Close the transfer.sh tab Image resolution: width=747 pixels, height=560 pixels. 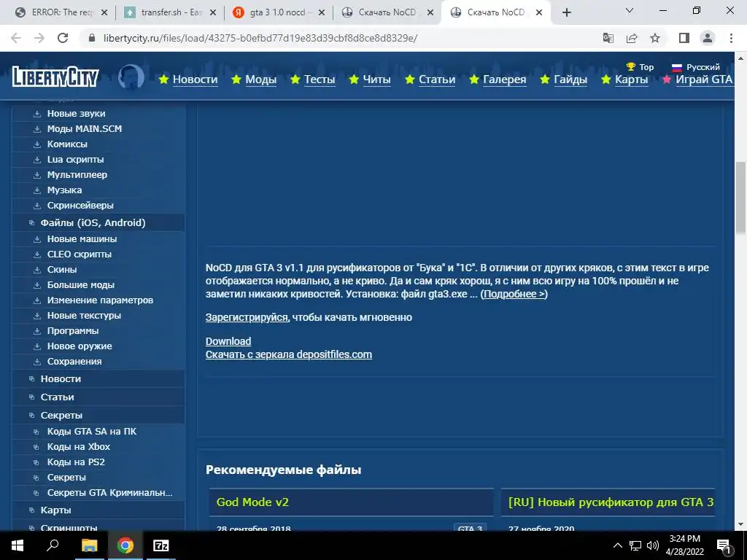point(213,12)
